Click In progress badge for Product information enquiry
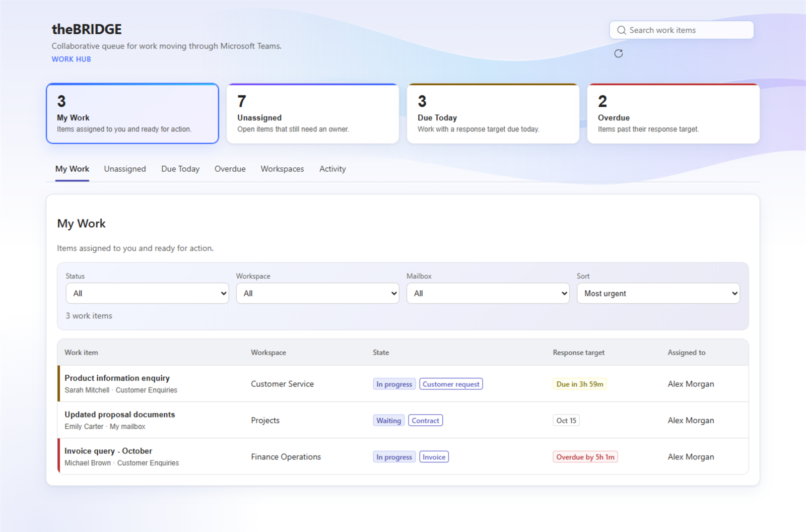 [394, 384]
